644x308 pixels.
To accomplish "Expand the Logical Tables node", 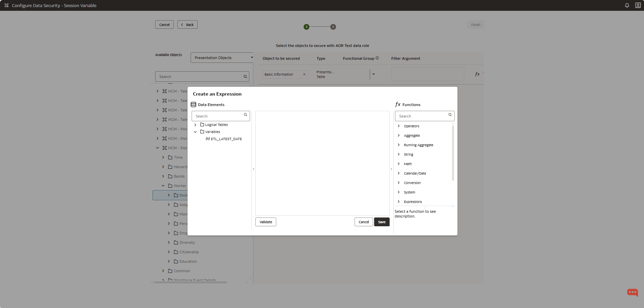I will pos(195,125).
